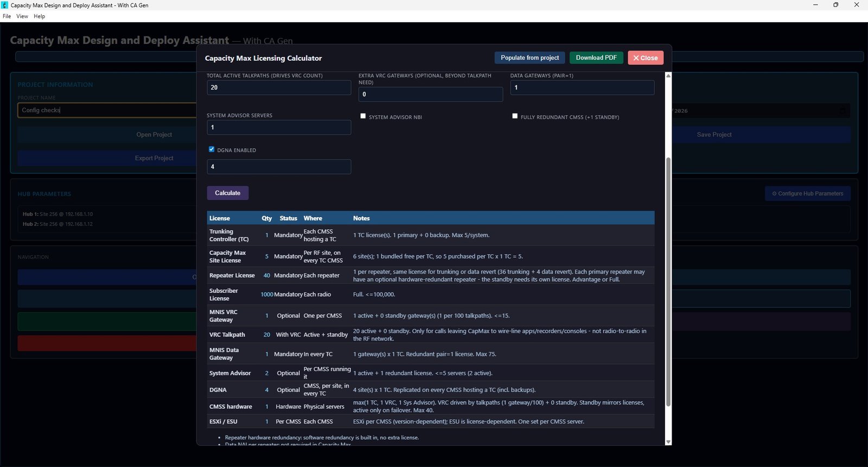The height and width of the screenshot is (467, 868).
Task: Click the DGNA row label in the table
Action: coord(218,390)
